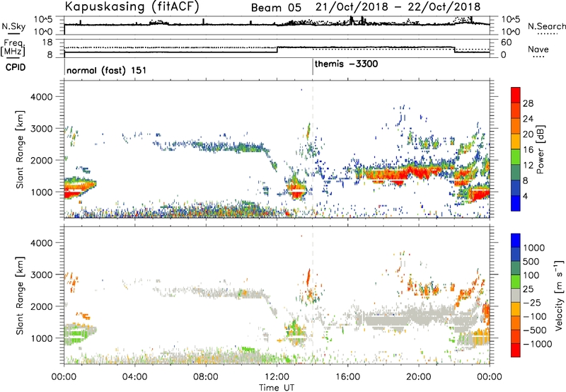Pick the top red segment of Power colorbar
This screenshot has height=392, width=566.
pyautogui.click(x=516, y=94)
